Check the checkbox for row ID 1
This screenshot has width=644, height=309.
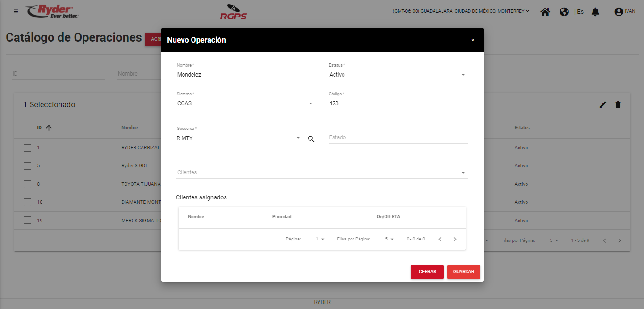[x=27, y=148]
